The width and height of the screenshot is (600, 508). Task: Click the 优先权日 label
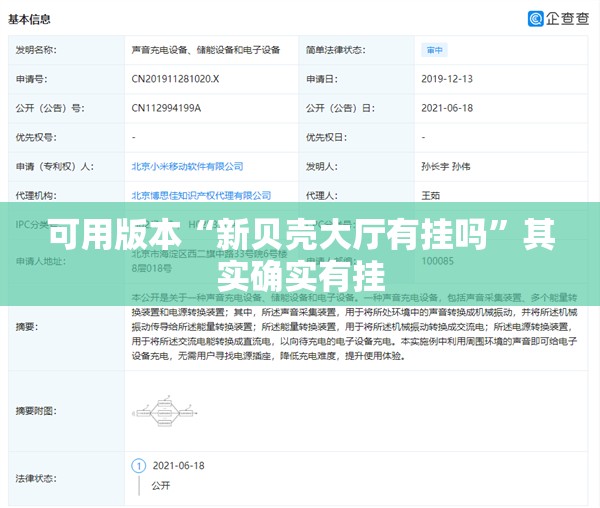pyautogui.click(x=326, y=137)
